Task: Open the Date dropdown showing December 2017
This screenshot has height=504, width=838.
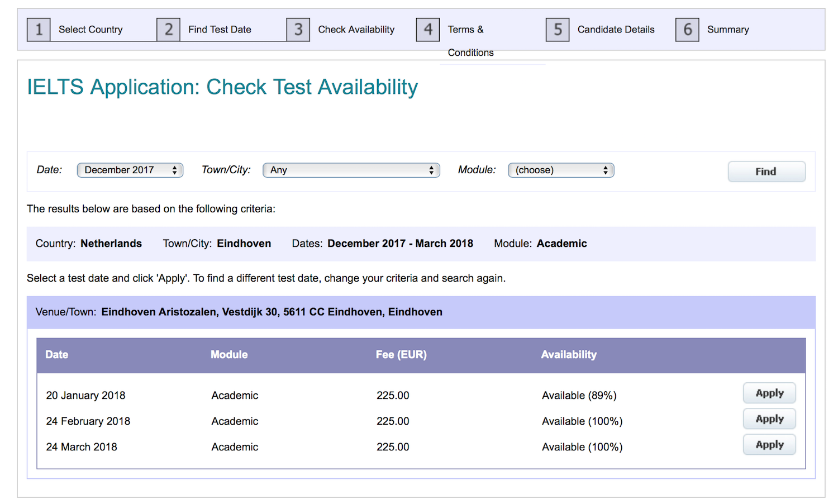Action: pyautogui.click(x=130, y=170)
